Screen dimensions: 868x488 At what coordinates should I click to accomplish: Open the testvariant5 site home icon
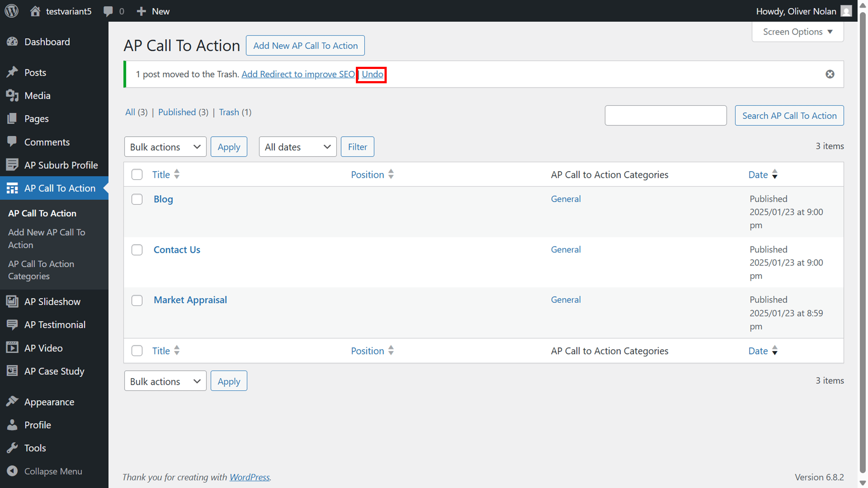coord(35,11)
